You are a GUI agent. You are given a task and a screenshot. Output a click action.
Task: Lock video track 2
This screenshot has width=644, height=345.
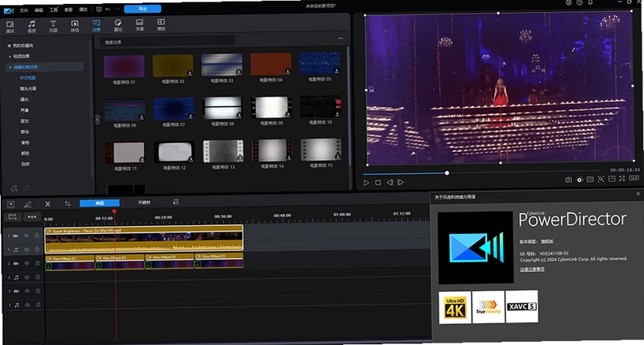(x=37, y=263)
